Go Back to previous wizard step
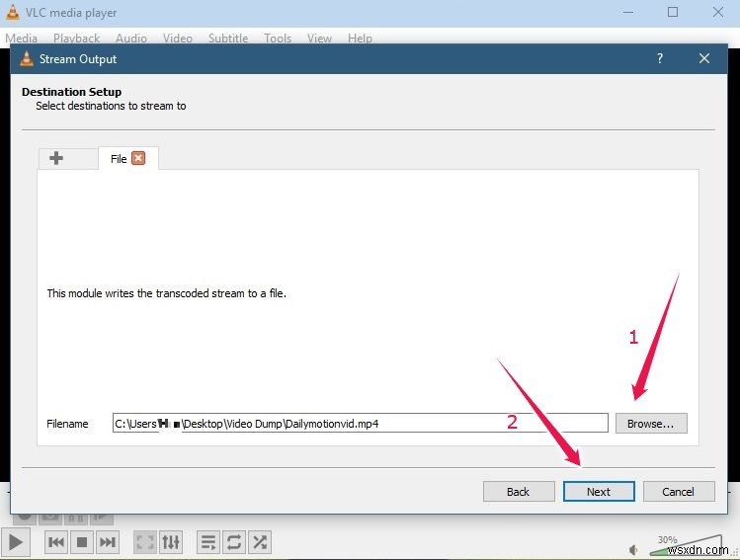Image resolution: width=740 pixels, height=560 pixels. pos(518,492)
